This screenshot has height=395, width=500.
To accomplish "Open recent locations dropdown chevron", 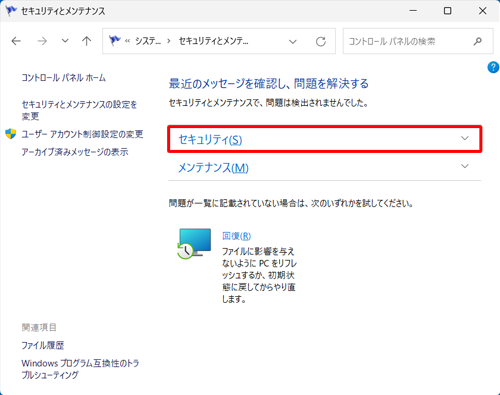I will click(x=65, y=41).
